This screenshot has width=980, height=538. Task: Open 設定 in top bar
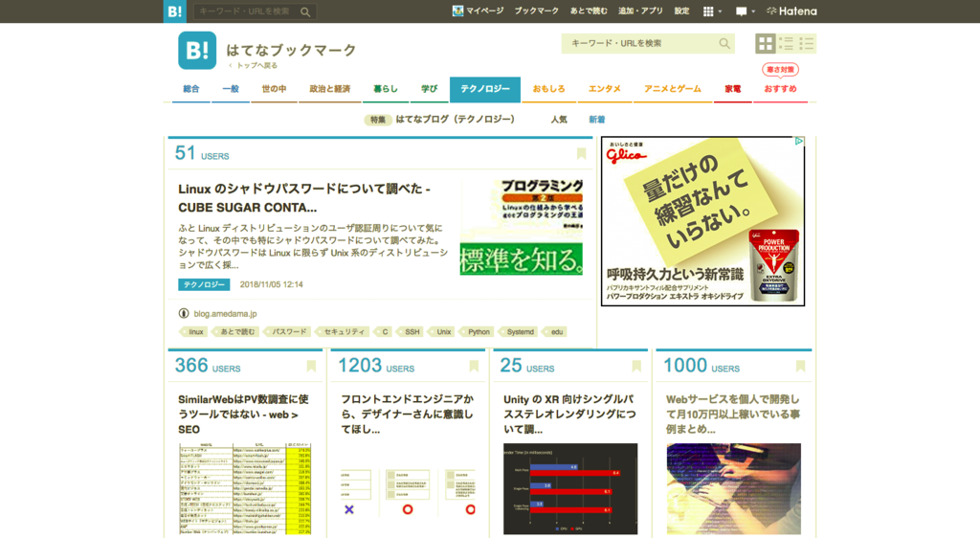[681, 11]
